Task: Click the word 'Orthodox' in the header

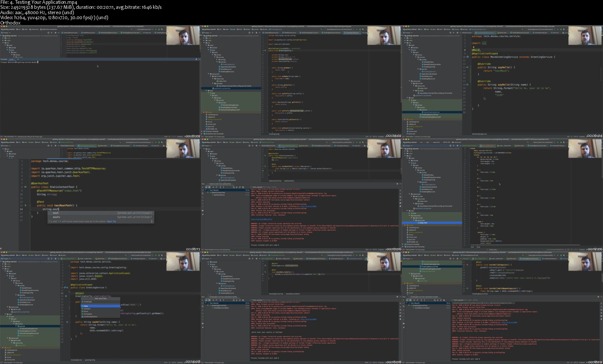Action: [10, 23]
